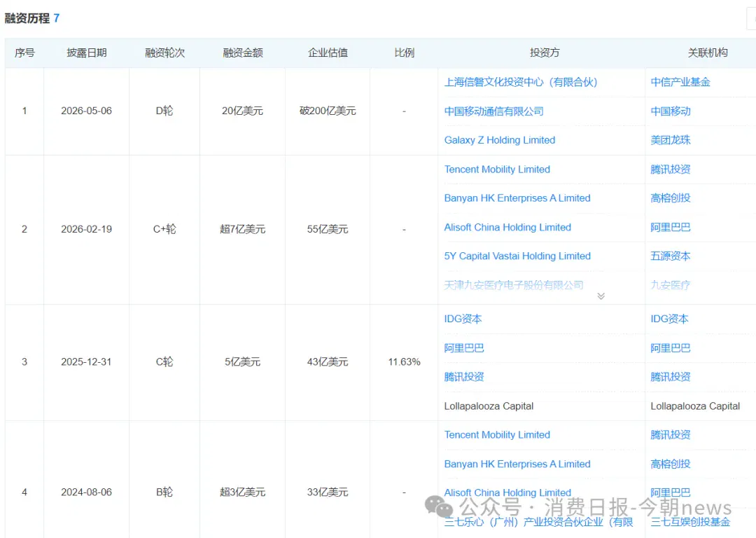Select the 2026-02-19 disclosure date cell
756x538 pixels.
(86, 229)
